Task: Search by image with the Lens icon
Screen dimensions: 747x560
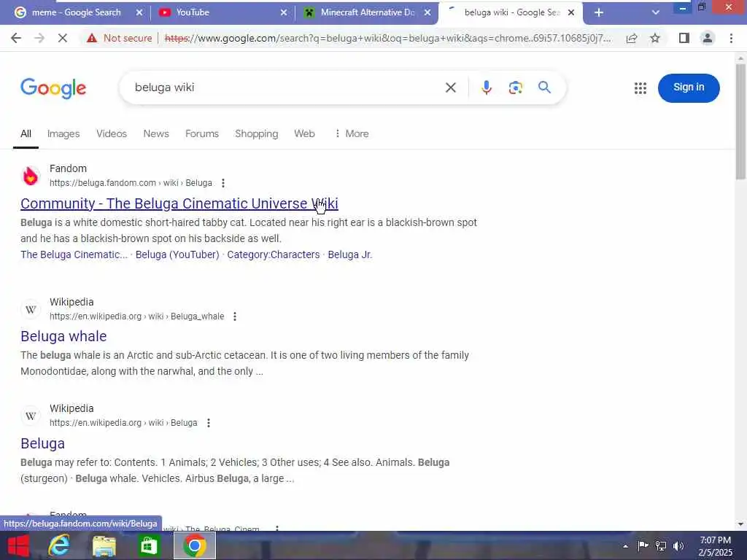Action: 516,87
